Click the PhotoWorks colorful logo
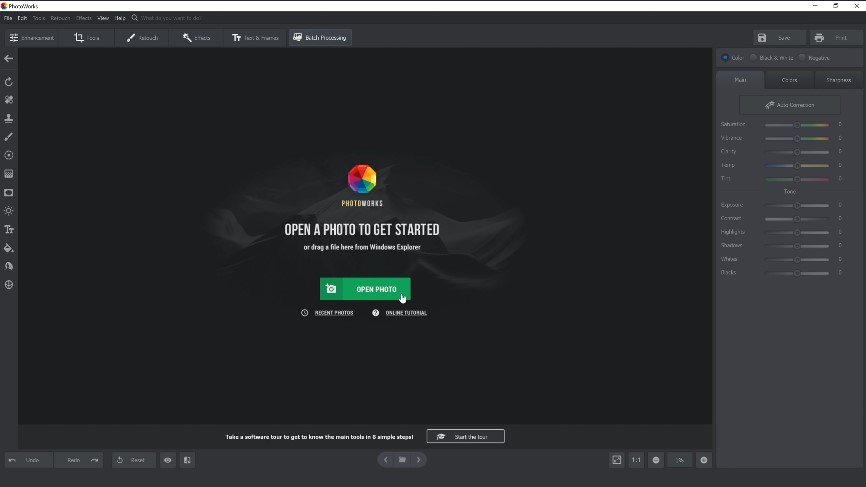Screen dimensions: 866x487 coord(362,179)
